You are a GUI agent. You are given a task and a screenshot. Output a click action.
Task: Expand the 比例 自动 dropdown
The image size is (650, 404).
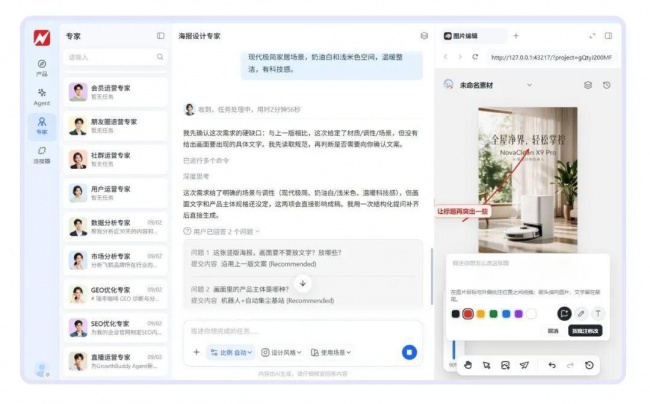231,353
